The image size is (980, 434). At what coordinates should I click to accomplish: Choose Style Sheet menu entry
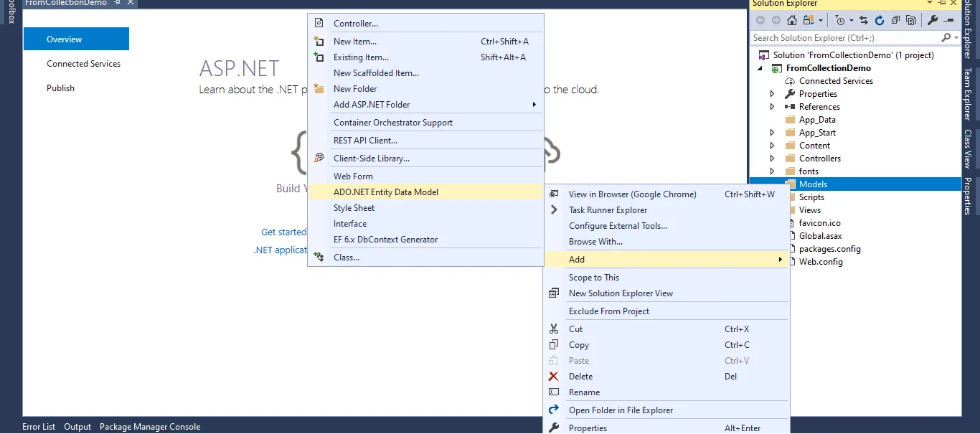425,208
